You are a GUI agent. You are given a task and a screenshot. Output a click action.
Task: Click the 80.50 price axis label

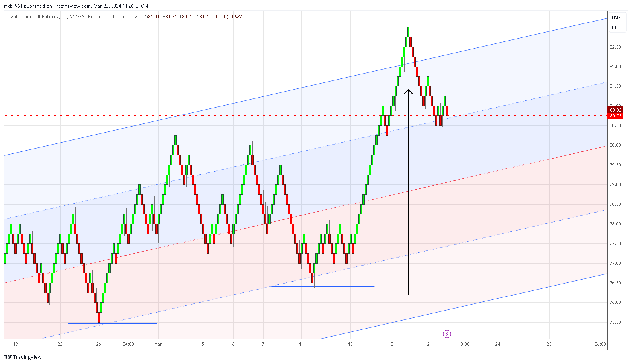(615, 125)
